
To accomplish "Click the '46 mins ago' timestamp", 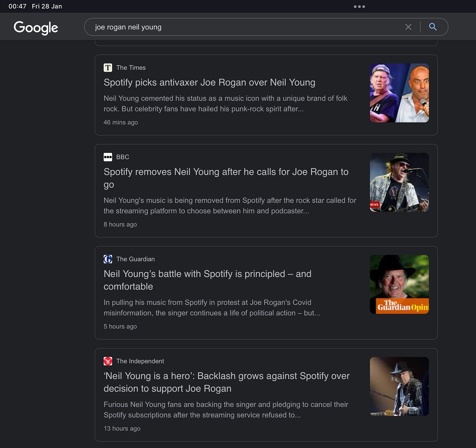I will pyautogui.click(x=121, y=122).
